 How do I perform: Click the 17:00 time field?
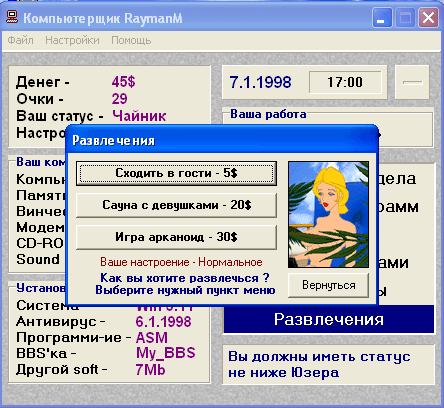click(x=345, y=82)
